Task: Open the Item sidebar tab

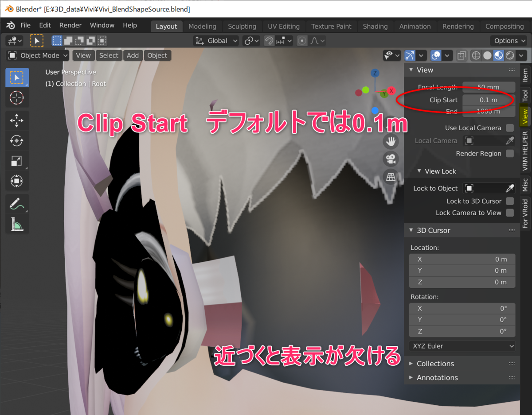Action: click(525, 75)
